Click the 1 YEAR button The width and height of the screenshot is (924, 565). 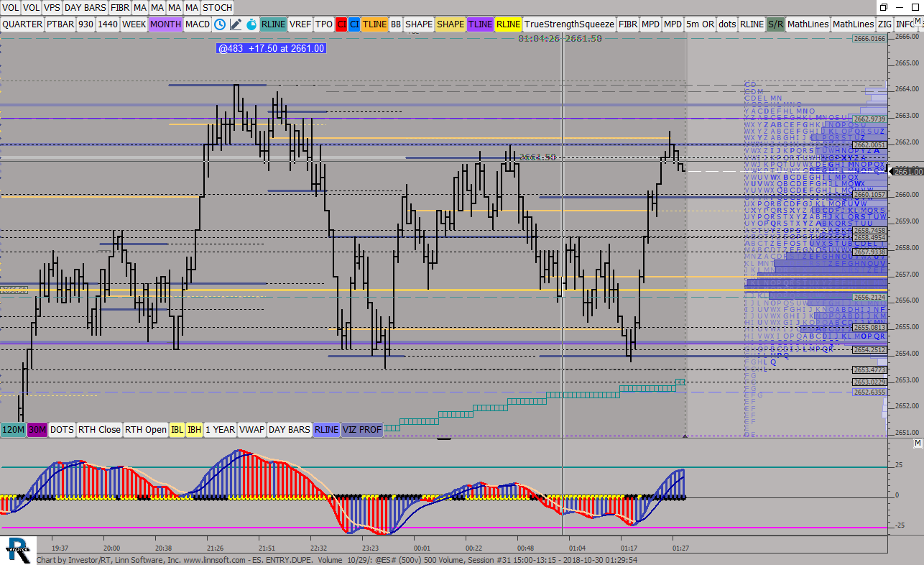220,429
